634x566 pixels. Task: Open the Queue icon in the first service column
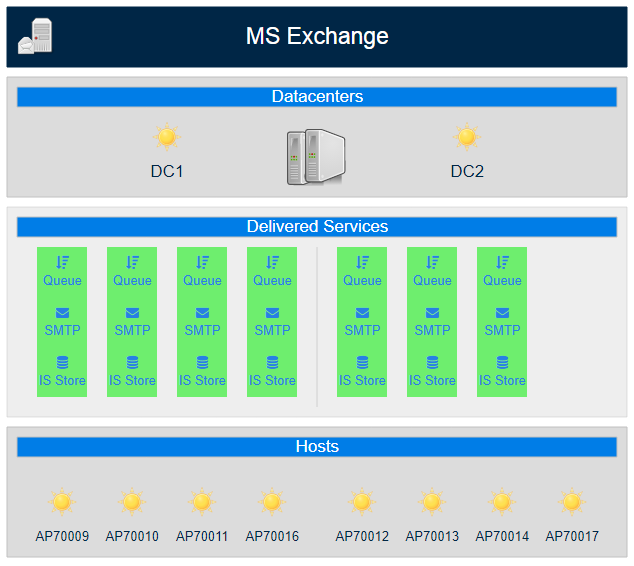[62, 262]
